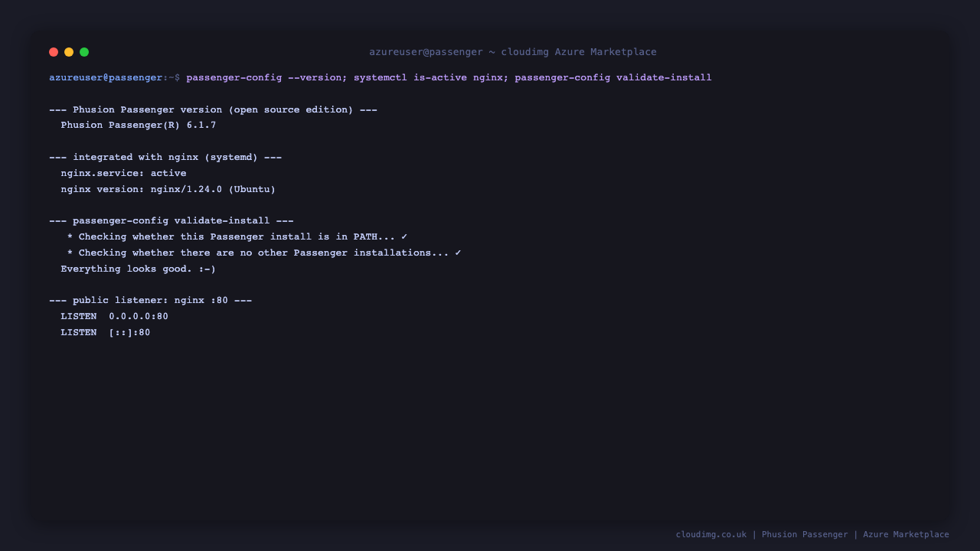
Task: Click the '--- Phusion Passenger version (open source edition) ---' header
Action: click(x=213, y=109)
